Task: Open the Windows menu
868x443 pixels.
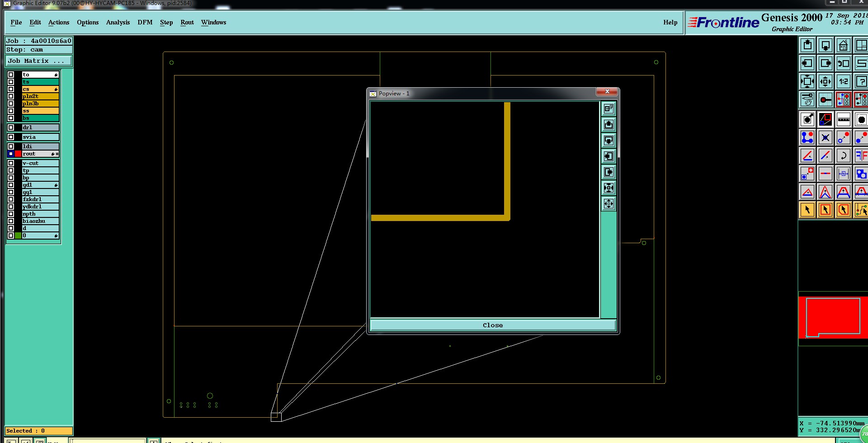Action: (x=214, y=22)
